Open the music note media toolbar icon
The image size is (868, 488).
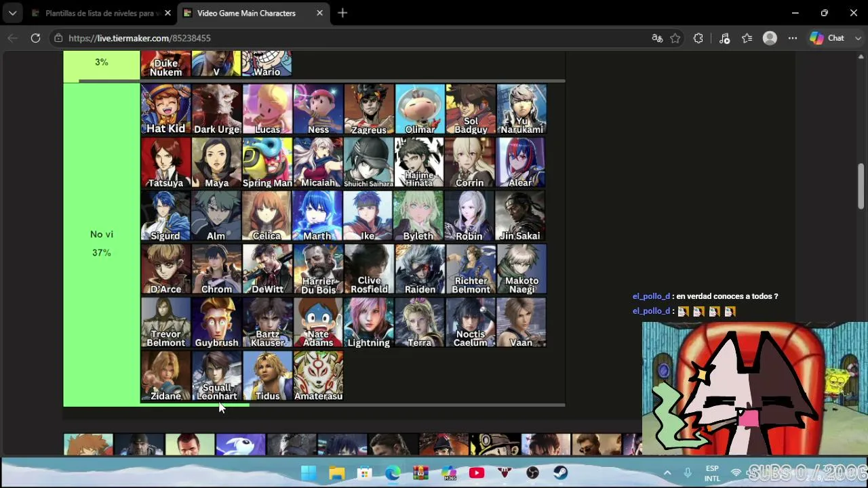[x=724, y=38]
